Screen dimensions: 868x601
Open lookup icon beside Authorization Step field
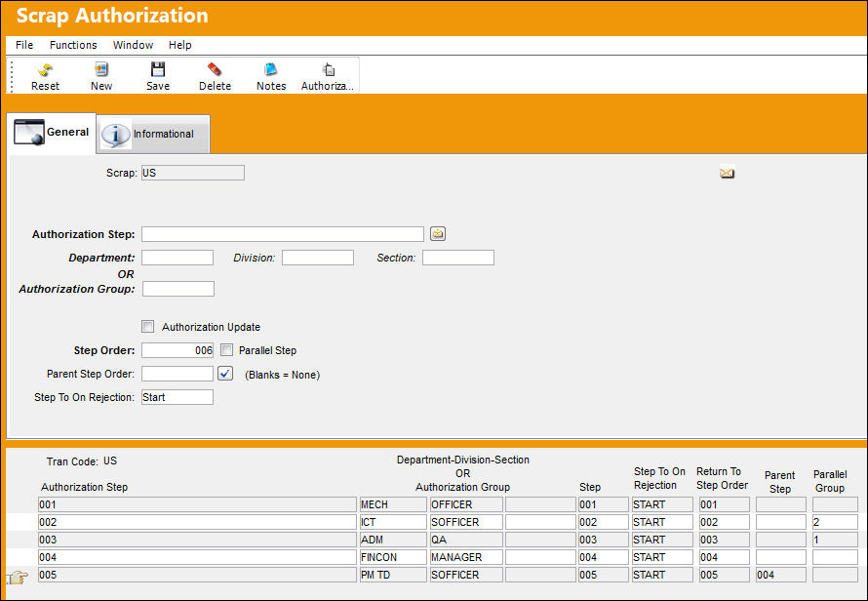pos(438,234)
